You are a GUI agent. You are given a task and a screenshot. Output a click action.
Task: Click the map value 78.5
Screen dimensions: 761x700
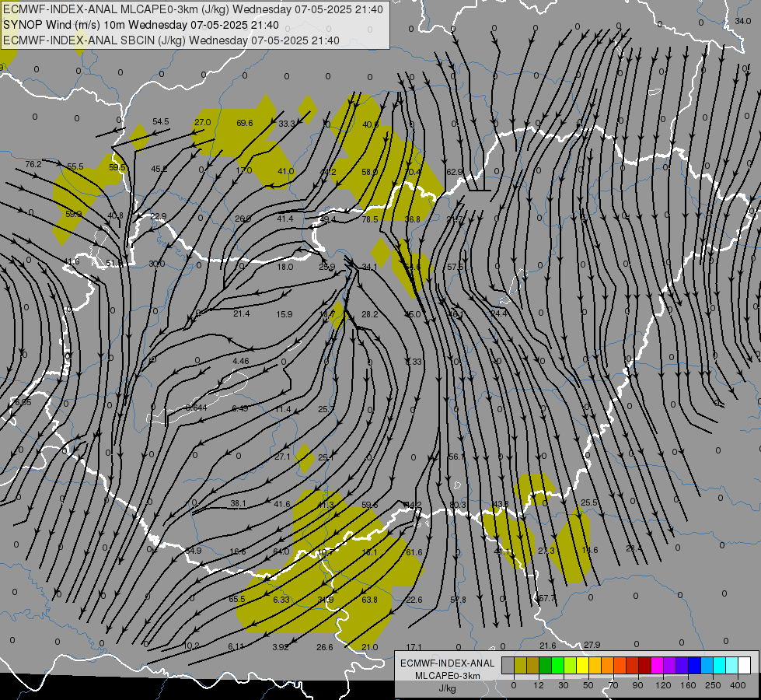370,219
